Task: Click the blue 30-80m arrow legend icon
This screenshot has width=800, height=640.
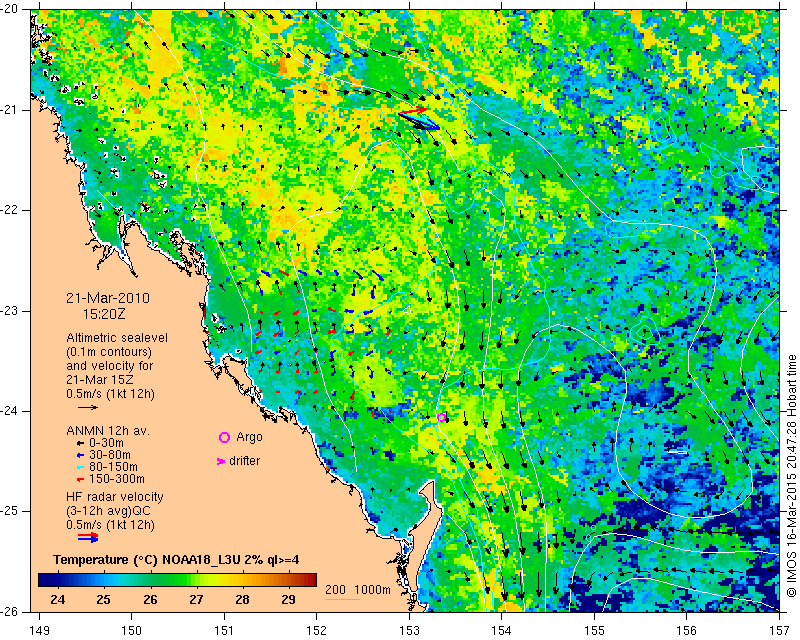Action: click(x=80, y=455)
